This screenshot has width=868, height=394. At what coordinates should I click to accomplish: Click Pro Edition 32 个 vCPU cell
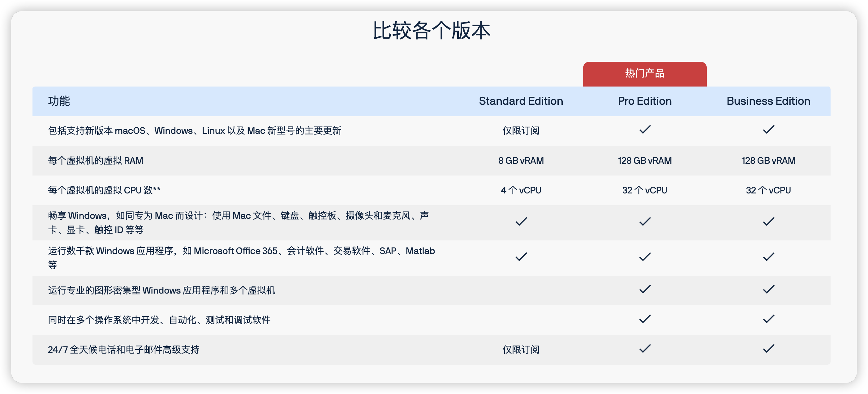tap(645, 190)
